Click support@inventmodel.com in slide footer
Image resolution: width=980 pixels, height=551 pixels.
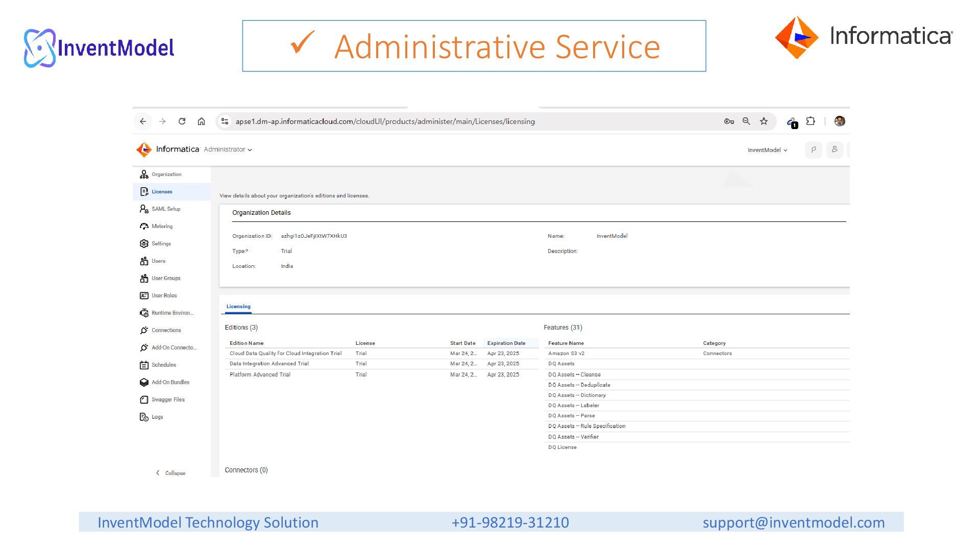click(x=794, y=522)
